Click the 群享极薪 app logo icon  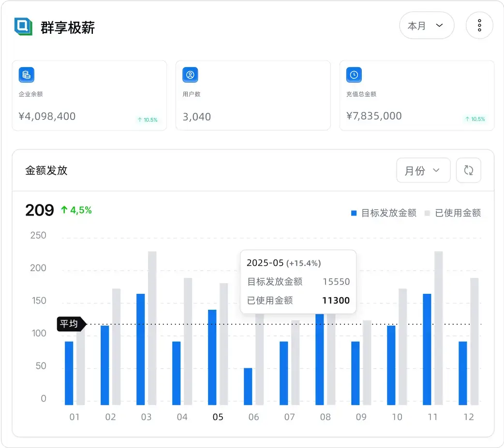pos(23,27)
